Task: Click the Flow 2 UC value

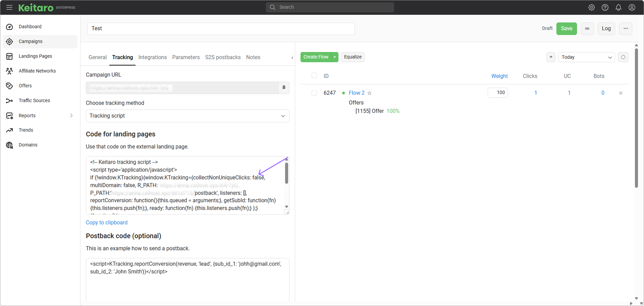Action: pyautogui.click(x=569, y=93)
